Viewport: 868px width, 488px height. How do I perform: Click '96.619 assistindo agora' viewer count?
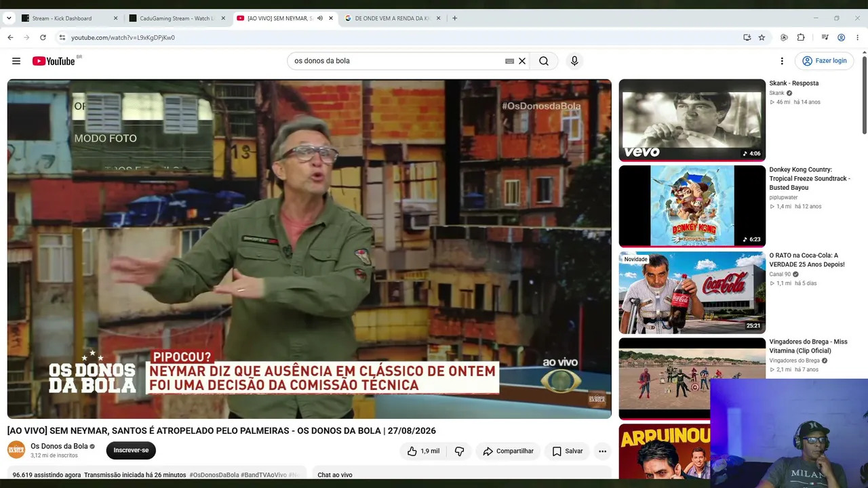47,475
